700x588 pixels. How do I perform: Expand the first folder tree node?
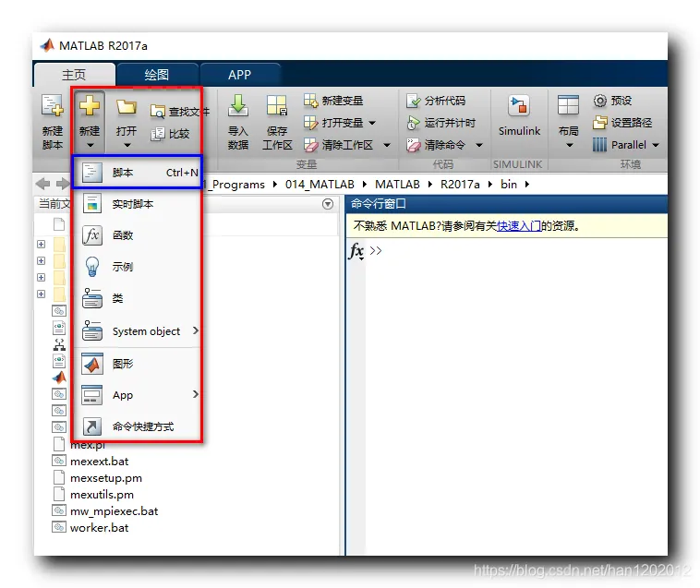tap(41, 244)
